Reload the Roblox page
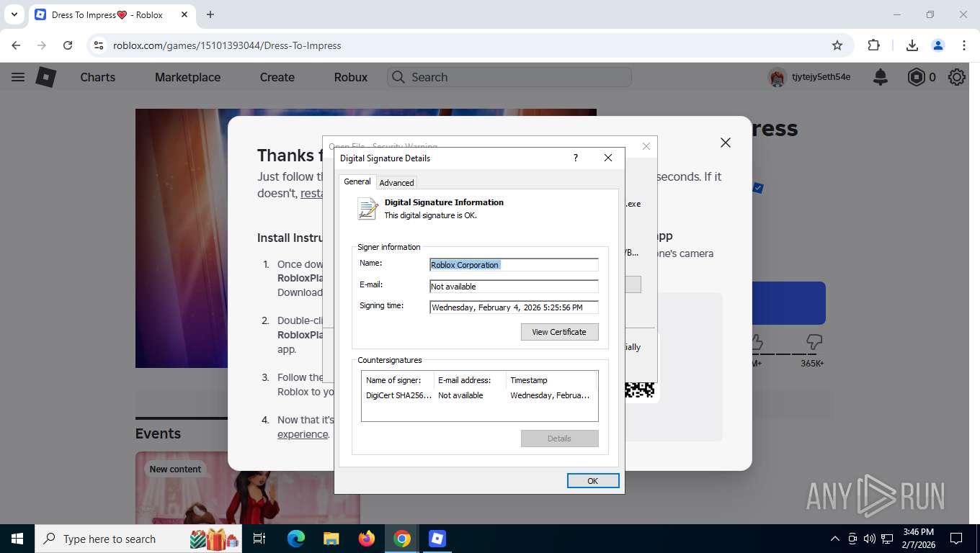This screenshot has height=553, width=980. pyautogui.click(x=68, y=45)
